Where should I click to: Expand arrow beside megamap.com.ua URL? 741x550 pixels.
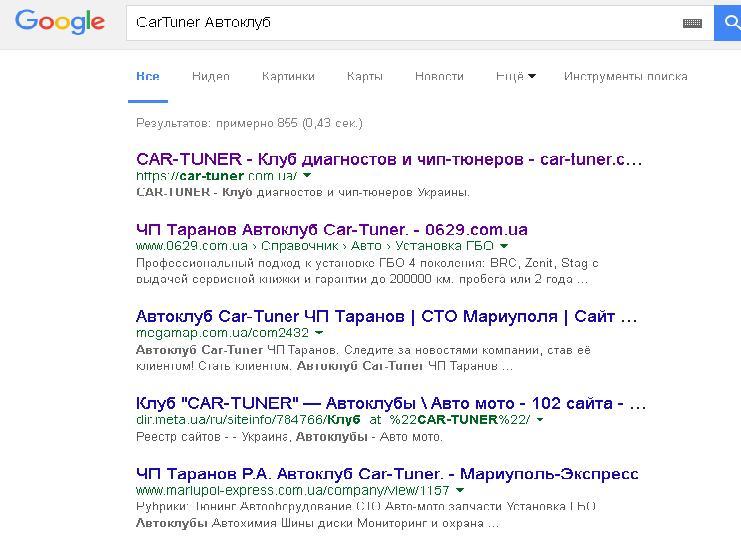319,333
